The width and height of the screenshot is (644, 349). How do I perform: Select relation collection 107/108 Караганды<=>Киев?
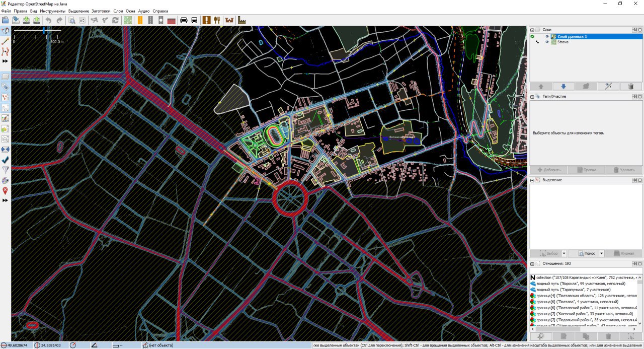click(584, 277)
